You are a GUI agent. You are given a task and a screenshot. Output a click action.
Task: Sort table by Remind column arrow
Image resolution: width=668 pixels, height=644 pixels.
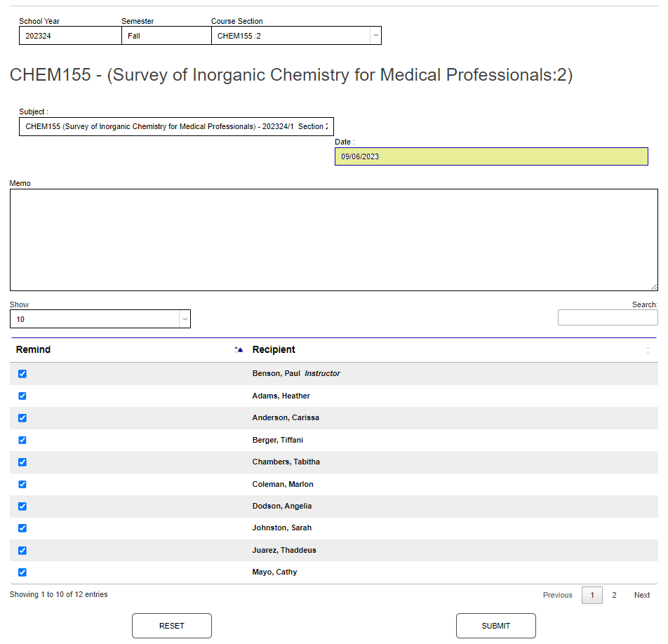click(239, 349)
